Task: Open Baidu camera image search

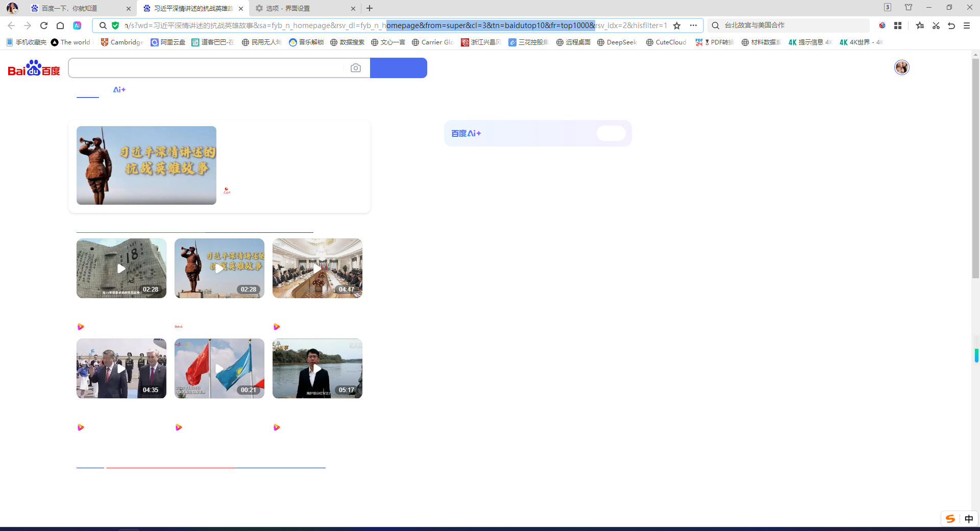Action: (356, 68)
